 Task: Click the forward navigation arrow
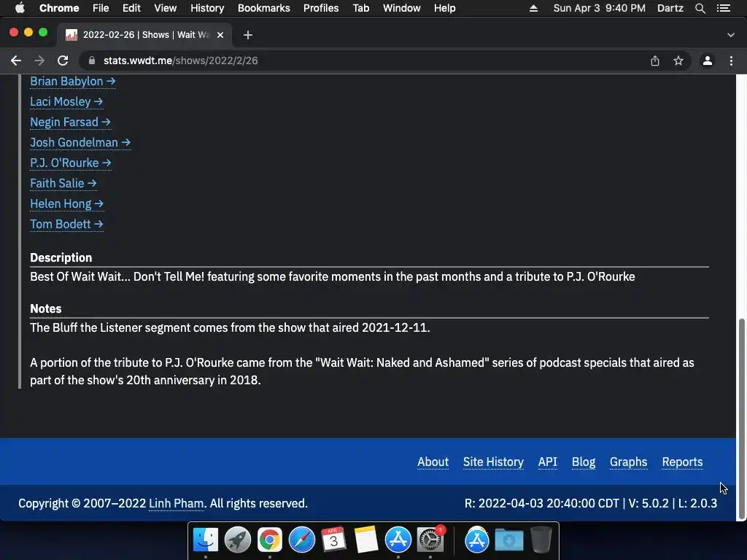(x=39, y=61)
